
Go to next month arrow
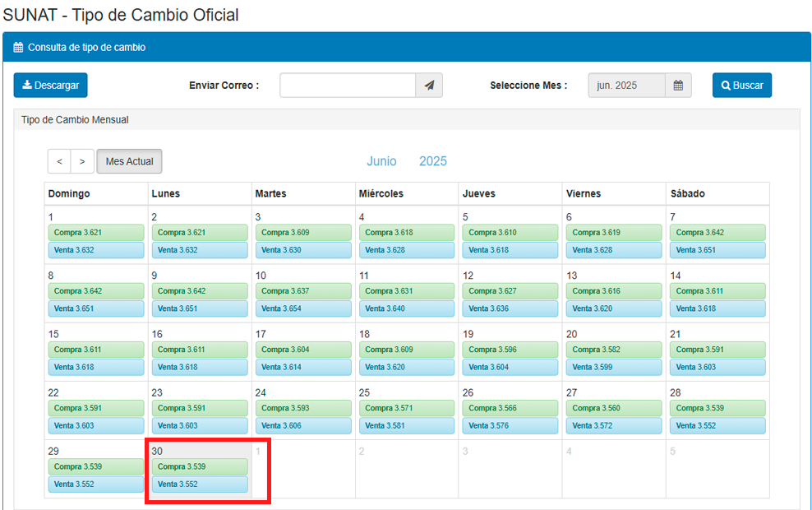[x=82, y=161]
